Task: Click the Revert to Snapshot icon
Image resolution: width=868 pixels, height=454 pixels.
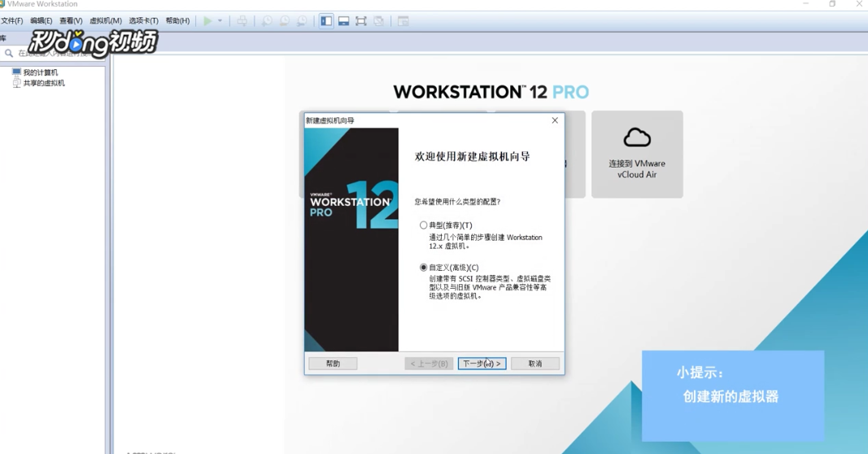Action: tap(285, 21)
